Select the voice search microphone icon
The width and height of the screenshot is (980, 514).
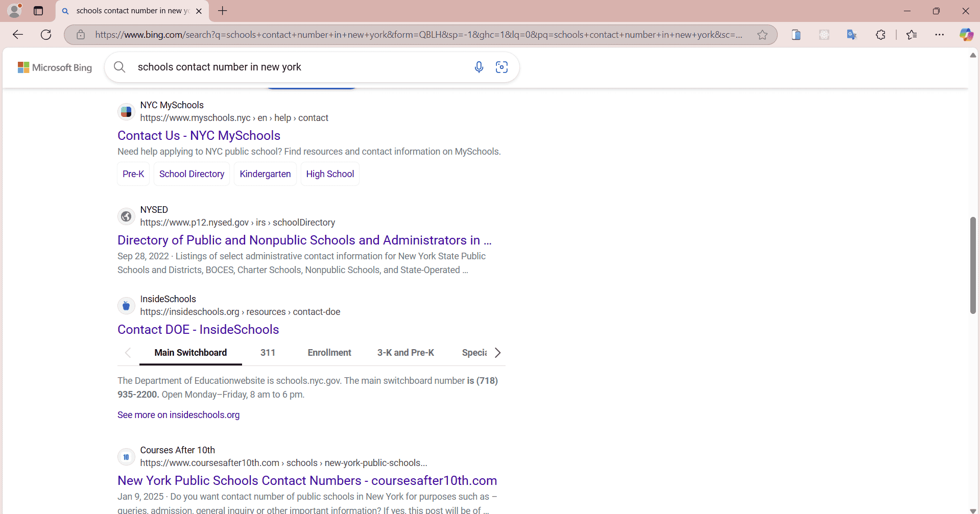tap(479, 67)
